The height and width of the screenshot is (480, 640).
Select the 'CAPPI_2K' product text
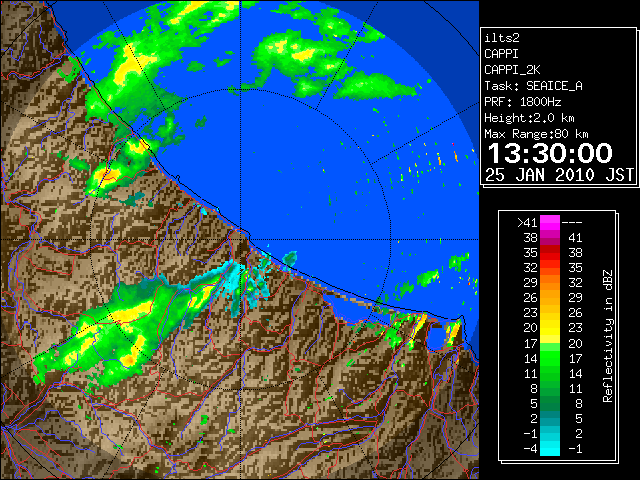tap(512, 70)
